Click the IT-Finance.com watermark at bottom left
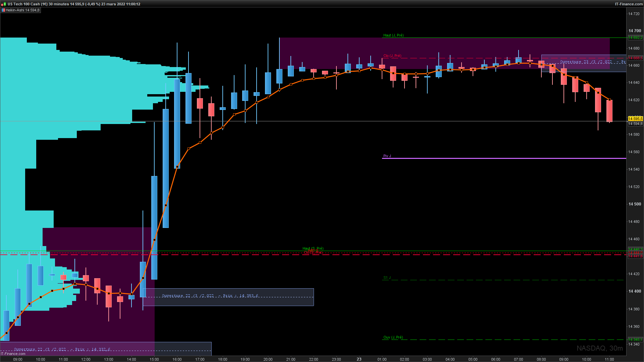This screenshot has height=362, width=644. coord(13,354)
